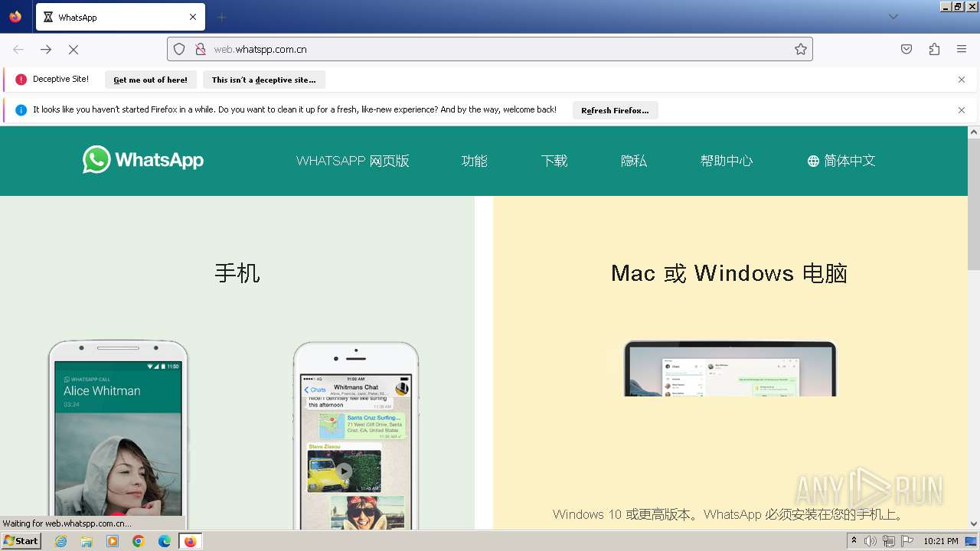Launch Internet Explorer from taskbar
This screenshot has height=551, width=980.
60,541
